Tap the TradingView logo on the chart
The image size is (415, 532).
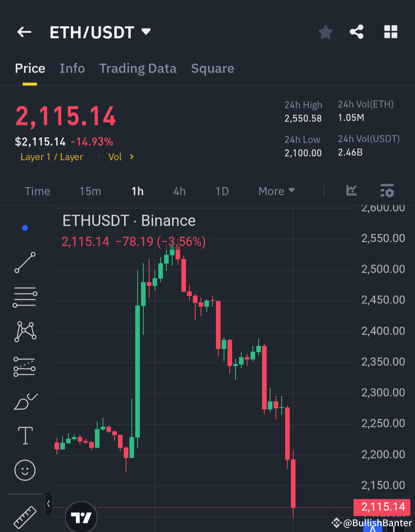click(81, 517)
